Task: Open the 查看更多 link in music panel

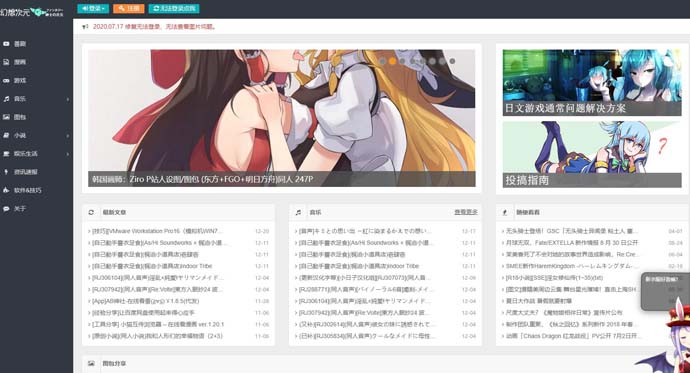Action: tap(466, 212)
